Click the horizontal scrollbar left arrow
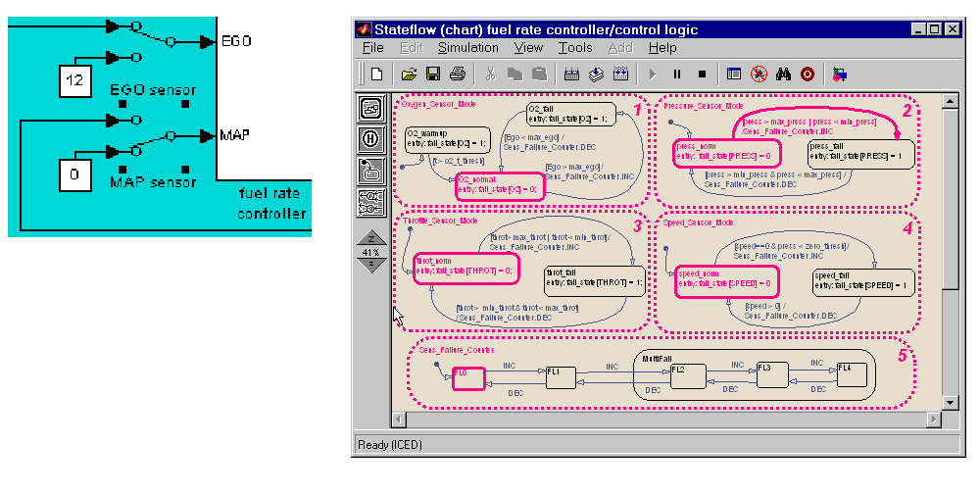 [399, 419]
